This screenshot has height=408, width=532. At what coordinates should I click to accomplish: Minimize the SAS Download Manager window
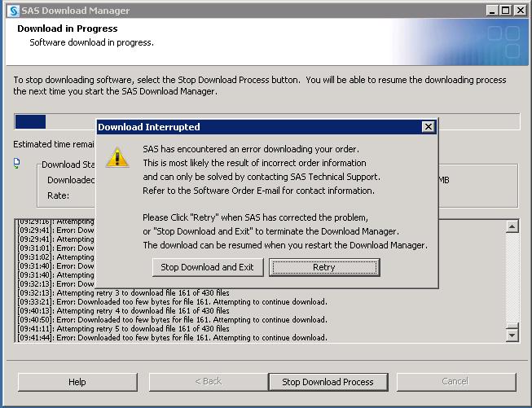[x=493, y=11]
